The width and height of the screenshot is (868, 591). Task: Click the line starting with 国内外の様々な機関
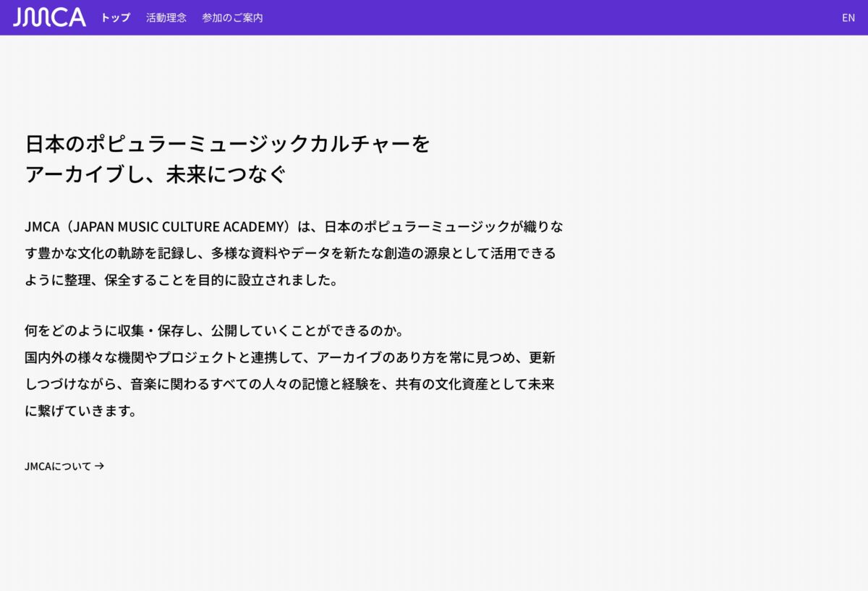click(x=289, y=358)
